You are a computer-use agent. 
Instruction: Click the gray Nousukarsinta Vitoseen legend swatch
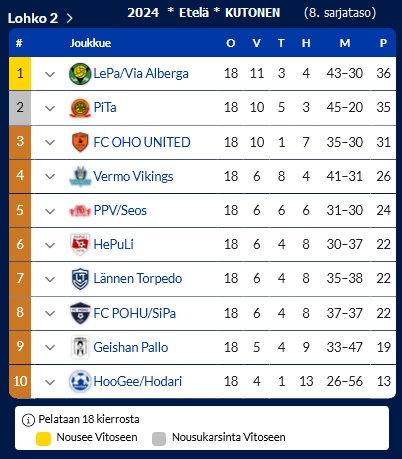[159, 438]
